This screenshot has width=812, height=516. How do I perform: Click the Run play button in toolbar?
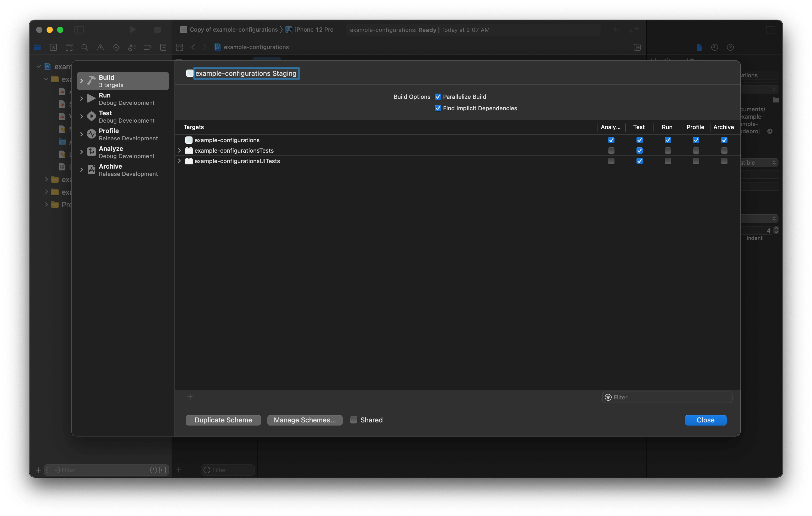coord(133,30)
